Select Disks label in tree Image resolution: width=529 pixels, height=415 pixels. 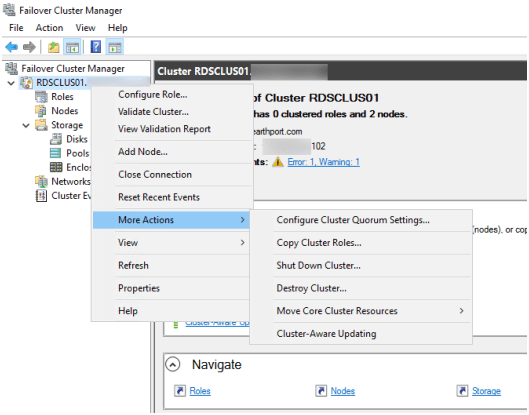77,139
